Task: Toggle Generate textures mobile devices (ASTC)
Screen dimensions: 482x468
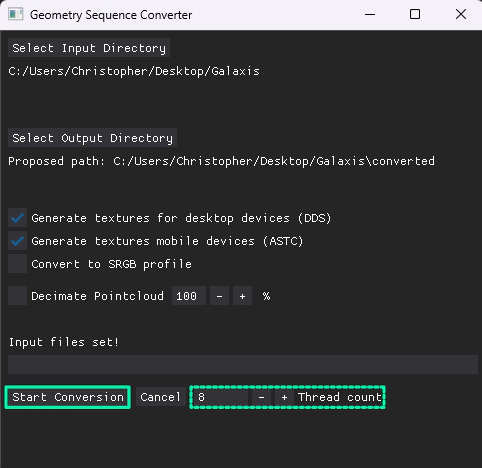Action: click(x=17, y=241)
